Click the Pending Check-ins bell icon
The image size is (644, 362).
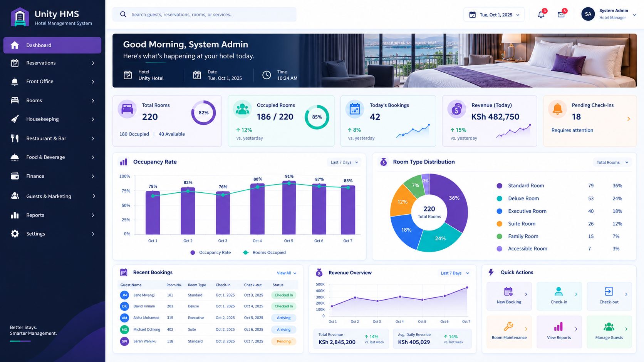coord(557,109)
